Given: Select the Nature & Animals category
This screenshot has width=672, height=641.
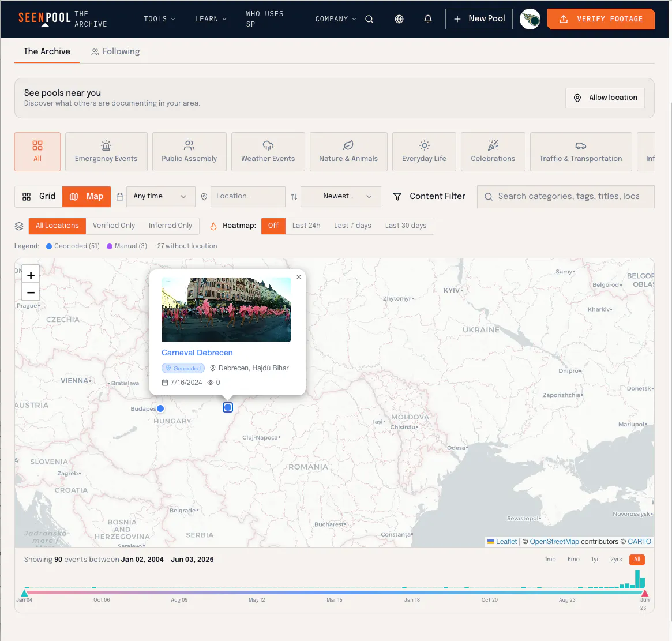Looking at the screenshot, I should [348, 152].
